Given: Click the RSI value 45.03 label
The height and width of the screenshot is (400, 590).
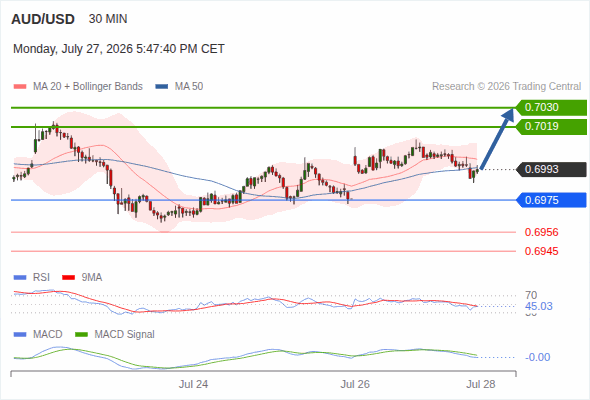Looking at the screenshot, I should [x=539, y=306].
